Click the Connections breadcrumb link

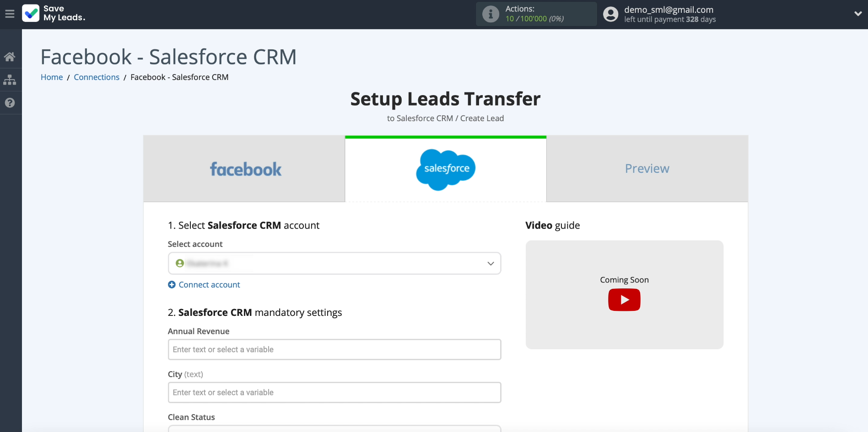(x=97, y=77)
